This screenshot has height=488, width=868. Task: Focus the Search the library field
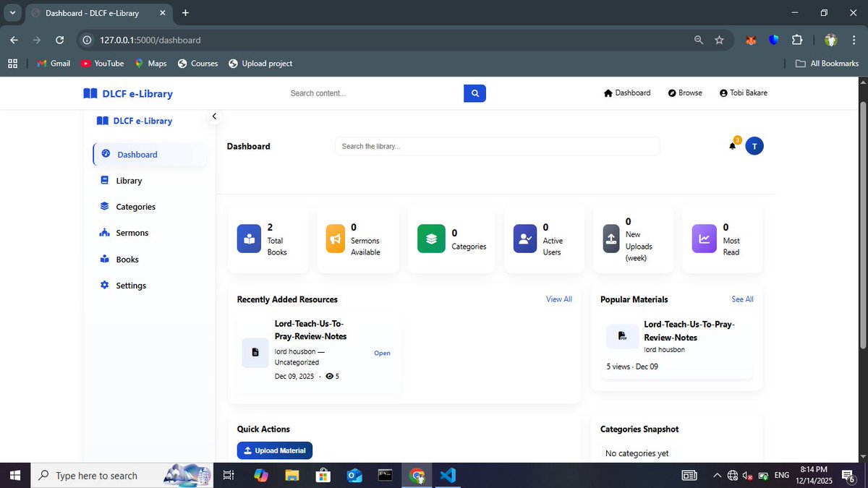(x=498, y=146)
